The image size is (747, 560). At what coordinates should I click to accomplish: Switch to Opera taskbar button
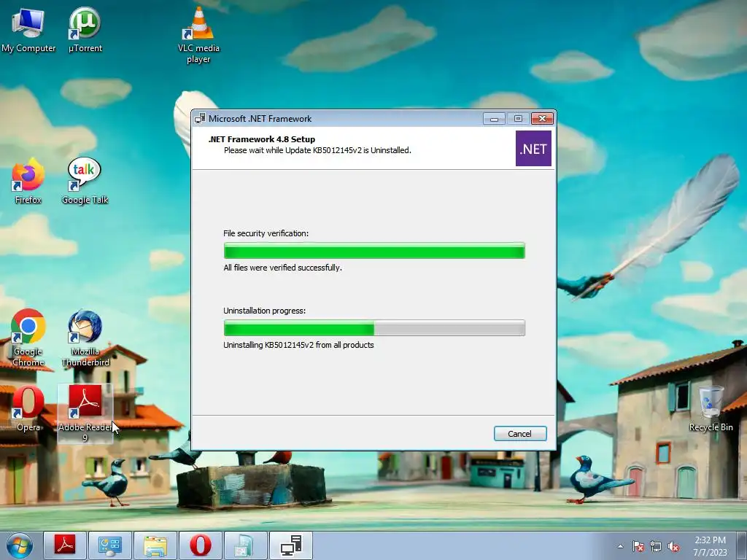(x=201, y=545)
